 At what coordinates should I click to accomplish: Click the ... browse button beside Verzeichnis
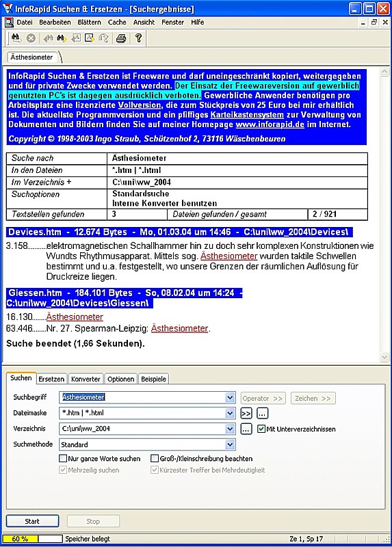[246, 429]
